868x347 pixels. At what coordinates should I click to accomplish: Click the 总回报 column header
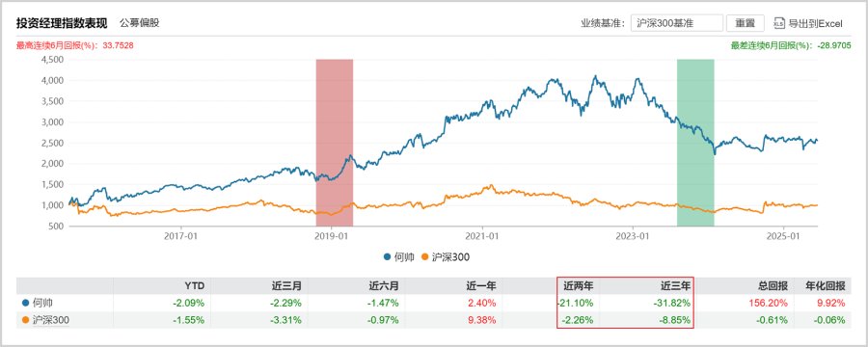tap(773, 286)
